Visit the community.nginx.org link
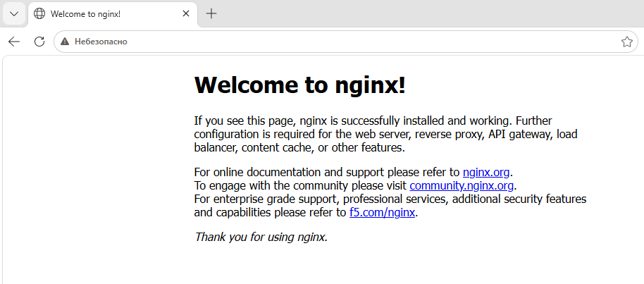This screenshot has height=284, width=644. (462, 186)
